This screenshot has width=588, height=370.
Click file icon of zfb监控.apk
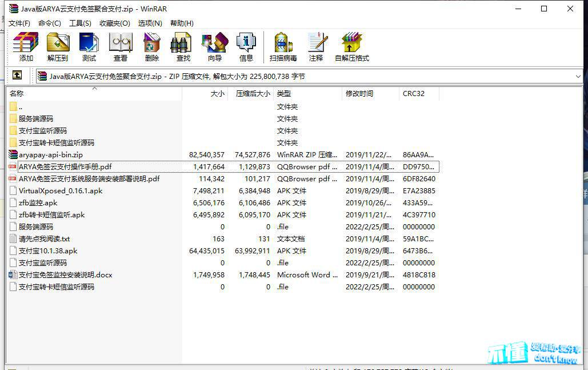[13, 202]
